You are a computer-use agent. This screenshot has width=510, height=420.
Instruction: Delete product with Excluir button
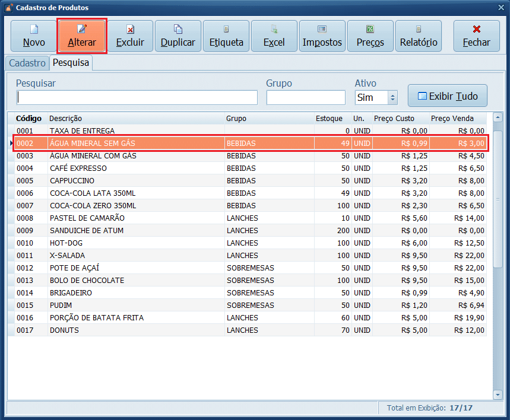(130, 36)
